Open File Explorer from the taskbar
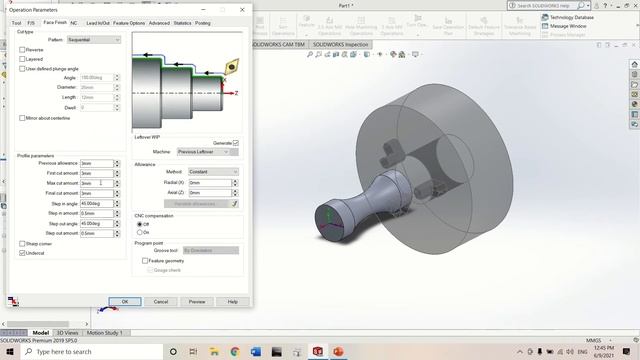Screen dimensions: 640x360 point(214,351)
